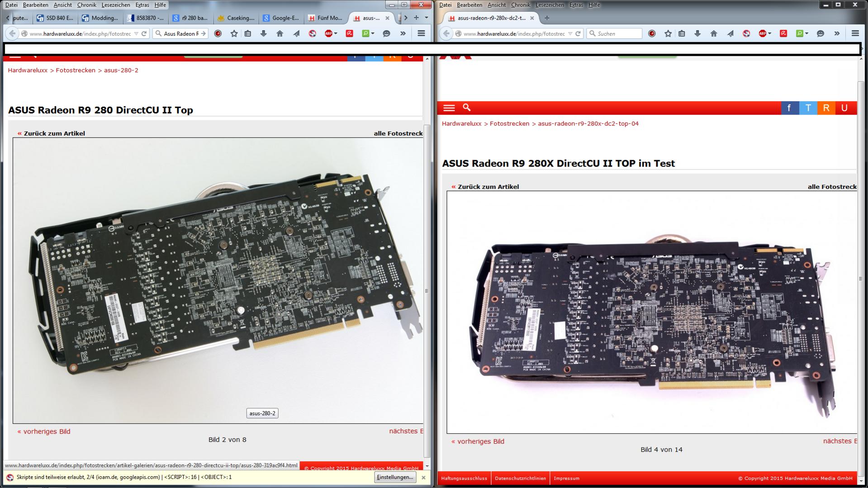Open URL history dropdown in left window
Screen dimensions: 868x488
136,33
